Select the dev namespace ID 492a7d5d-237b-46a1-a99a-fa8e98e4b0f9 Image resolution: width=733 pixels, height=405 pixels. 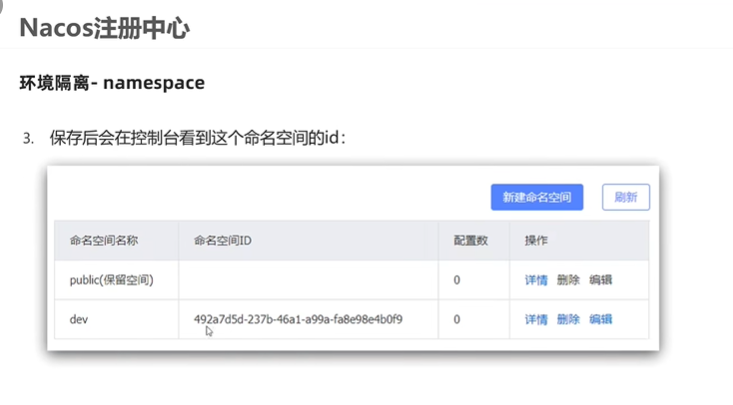pyautogui.click(x=298, y=319)
